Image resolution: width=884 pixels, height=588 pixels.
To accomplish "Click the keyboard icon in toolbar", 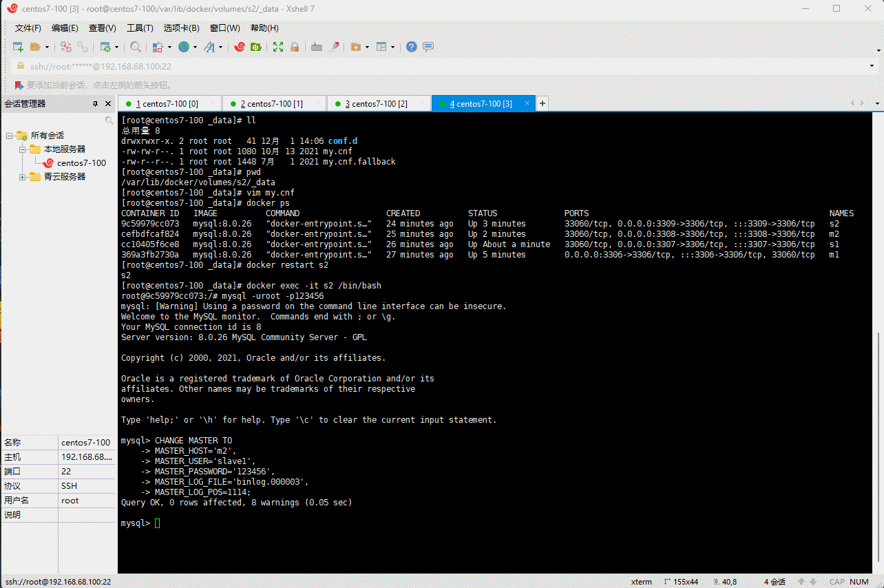I will click(317, 47).
